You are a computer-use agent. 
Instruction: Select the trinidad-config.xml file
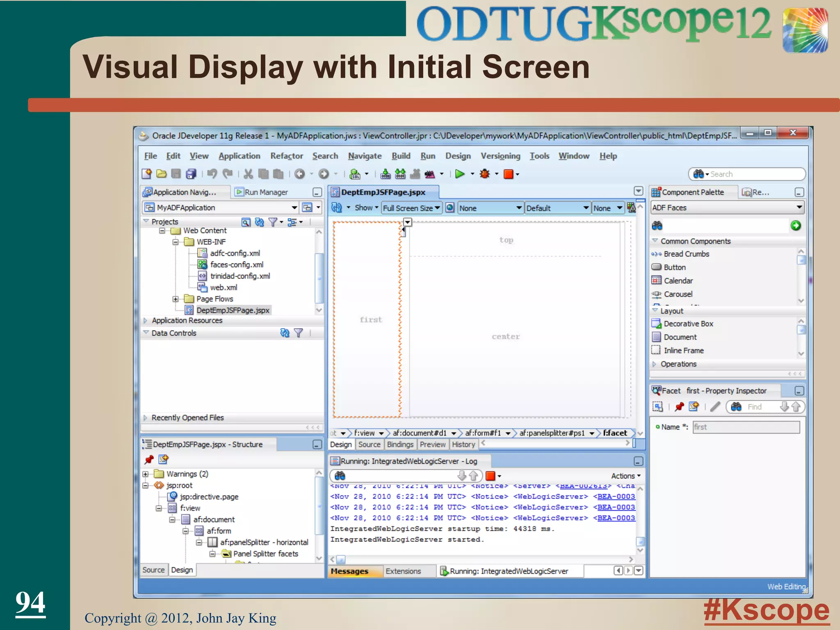pyautogui.click(x=240, y=276)
